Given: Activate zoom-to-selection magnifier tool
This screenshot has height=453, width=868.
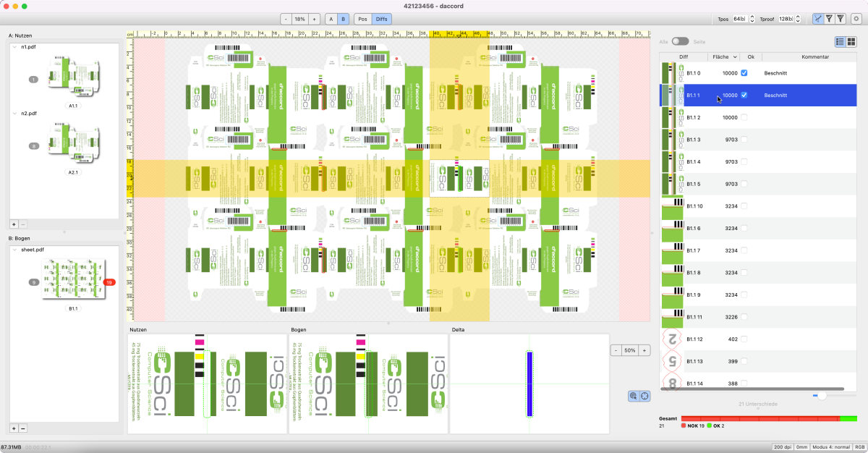Looking at the screenshot, I should [x=633, y=396].
